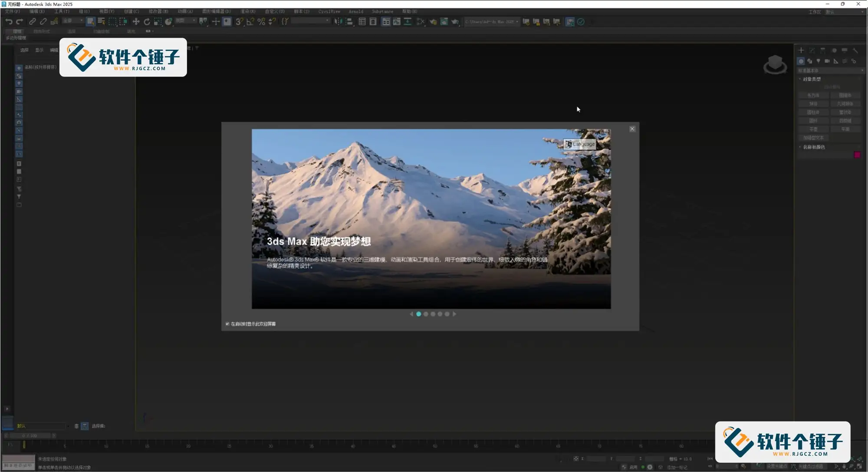The width and height of the screenshot is (868, 472).
Task: Open the Edit (编辑) menu
Action: pos(37,12)
